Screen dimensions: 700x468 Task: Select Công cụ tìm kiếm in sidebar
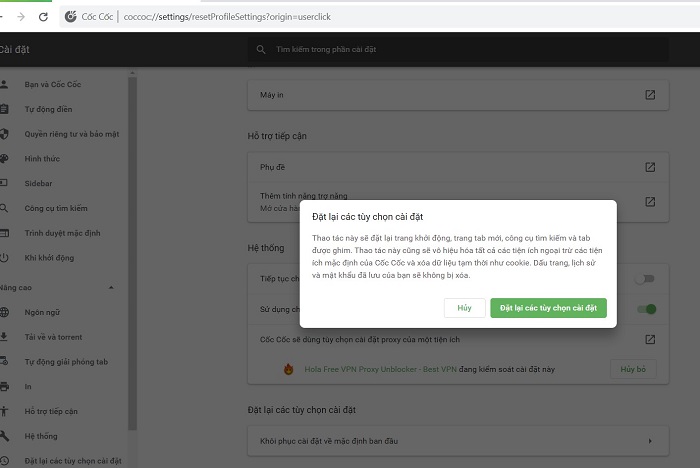[x=56, y=208]
